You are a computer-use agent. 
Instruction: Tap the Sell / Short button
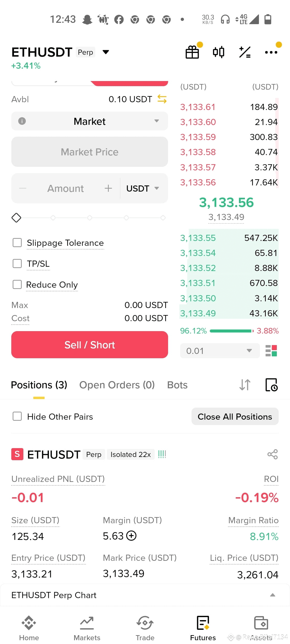point(90,345)
